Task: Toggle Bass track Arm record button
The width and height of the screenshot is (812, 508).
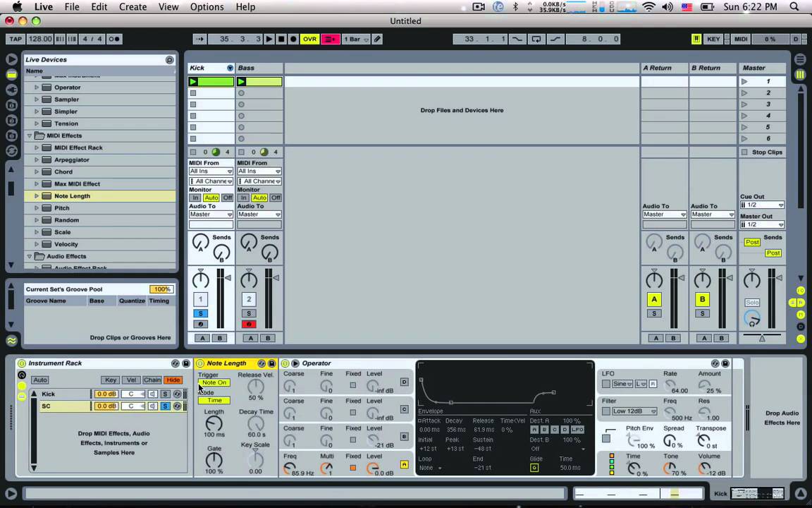Action: pos(249,324)
